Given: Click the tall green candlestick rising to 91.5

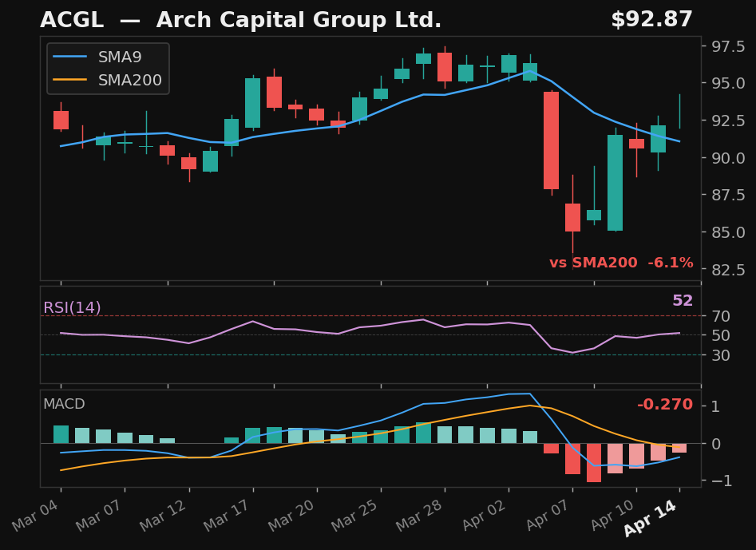Looking at the screenshot, I should tap(615, 183).
